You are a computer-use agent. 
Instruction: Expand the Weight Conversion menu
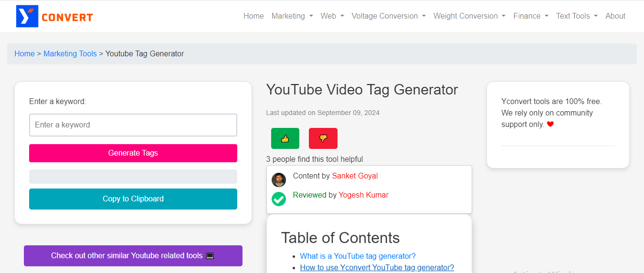pos(469,16)
